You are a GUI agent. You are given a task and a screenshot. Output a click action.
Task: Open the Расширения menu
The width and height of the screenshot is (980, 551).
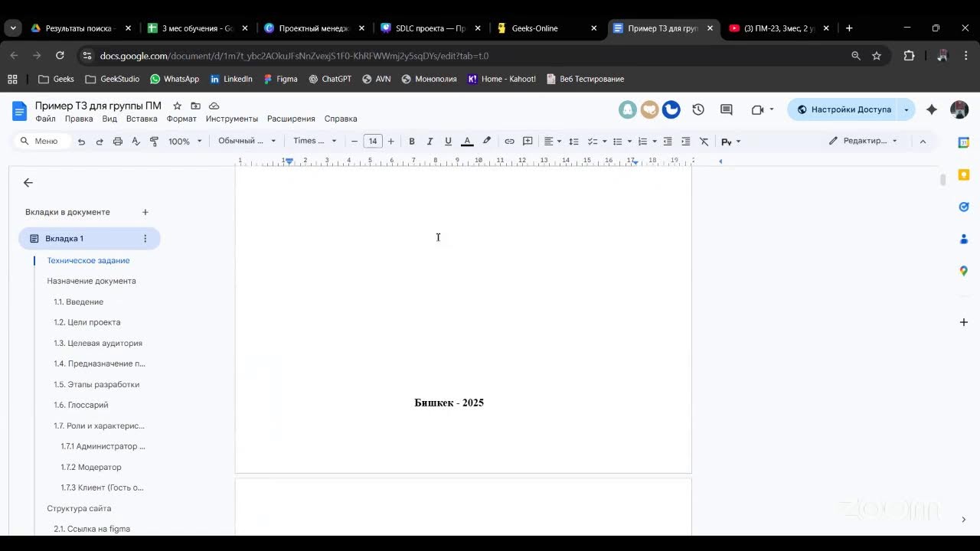click(x=291, y=119)
